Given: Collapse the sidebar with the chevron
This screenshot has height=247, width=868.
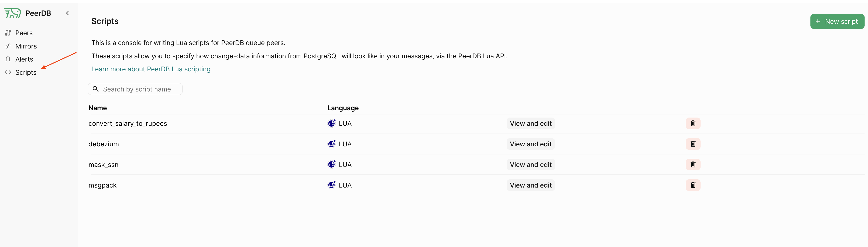Looking at the screenshot, I should [67, 13].
